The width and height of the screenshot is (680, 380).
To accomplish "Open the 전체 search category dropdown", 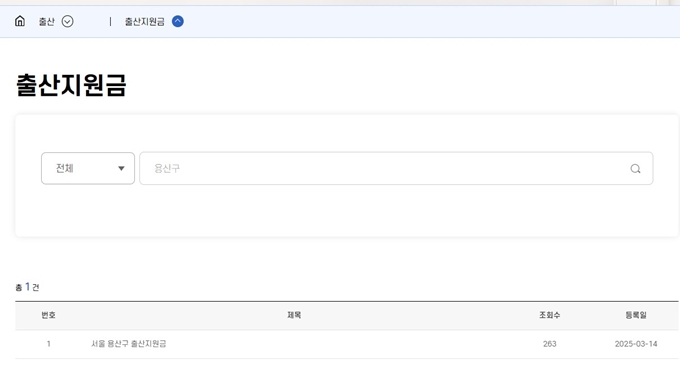I will pos(88,168).
